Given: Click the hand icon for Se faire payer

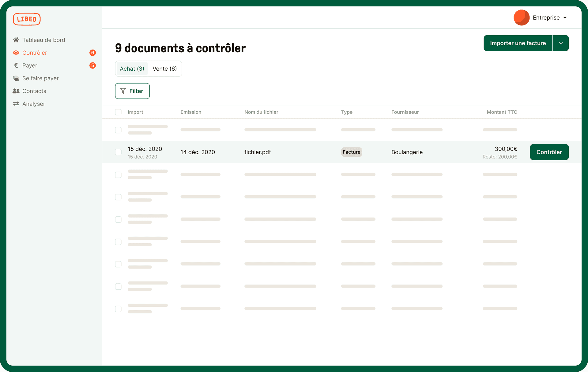Looking at the screenshot, I should coord(16,78).
